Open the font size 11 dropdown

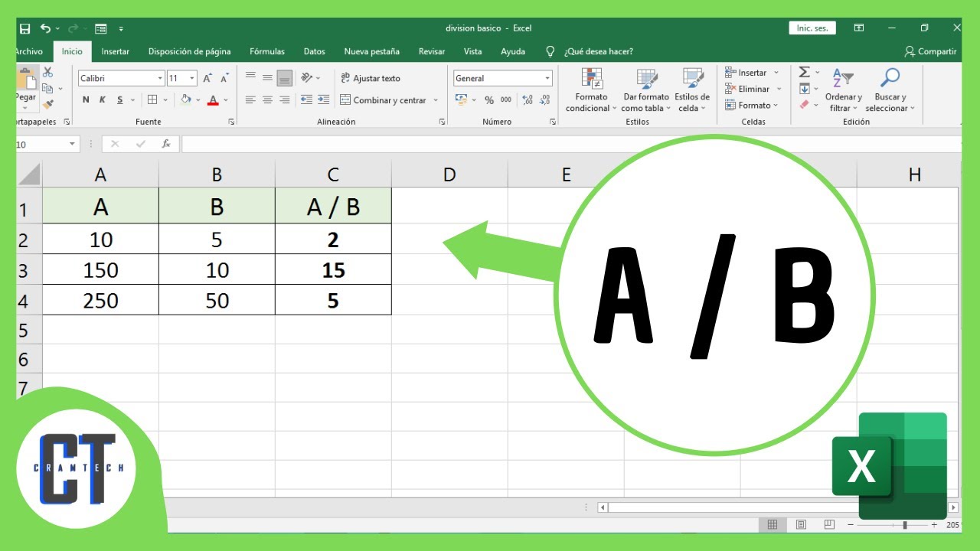click(x=192, y=78)
